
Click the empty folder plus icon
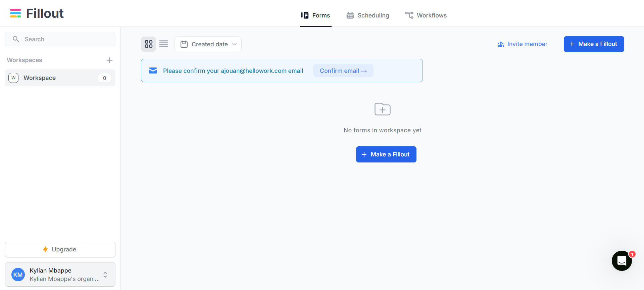click(383, 109)
